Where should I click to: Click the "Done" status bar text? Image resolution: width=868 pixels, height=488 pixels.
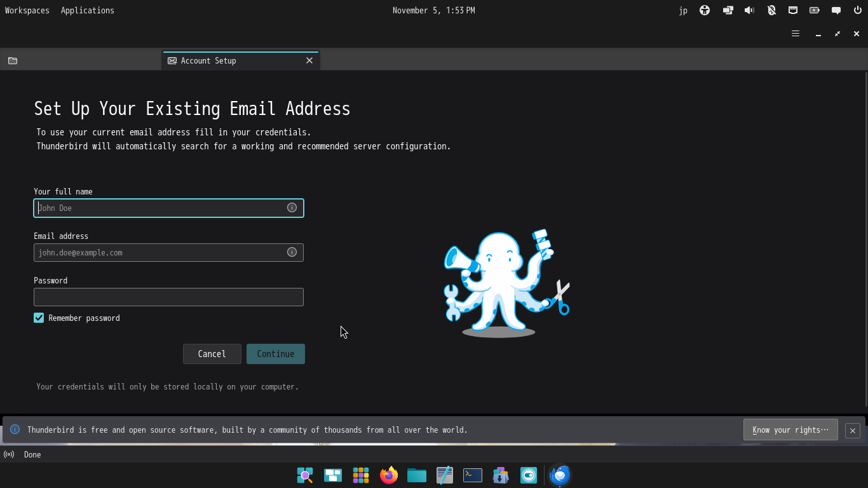[x=32, y=454]
